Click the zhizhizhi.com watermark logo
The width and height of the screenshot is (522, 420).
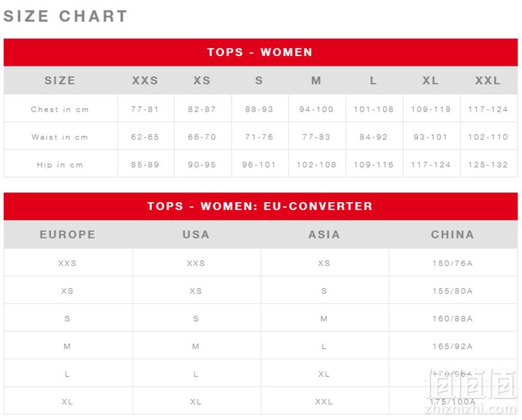tap(470, 391)
